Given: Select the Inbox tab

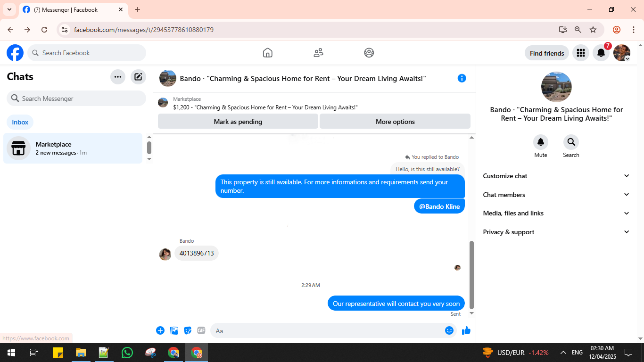Looking at the screenshot, I should click(x=20, y=122).
